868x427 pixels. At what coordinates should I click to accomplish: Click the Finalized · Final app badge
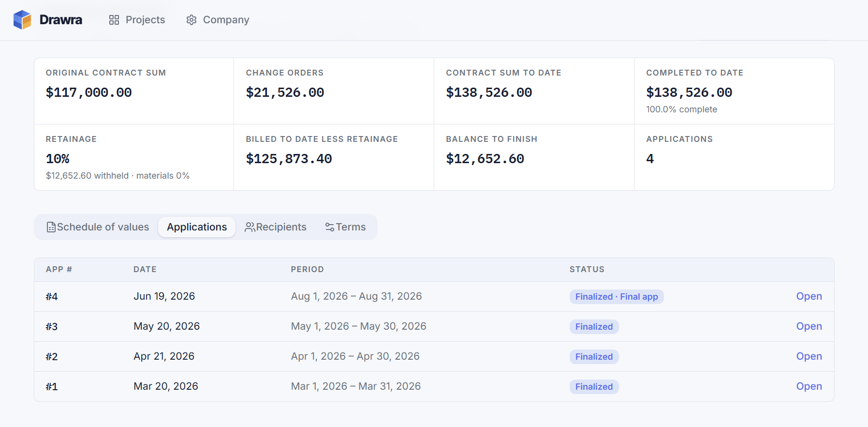point(617,297)
